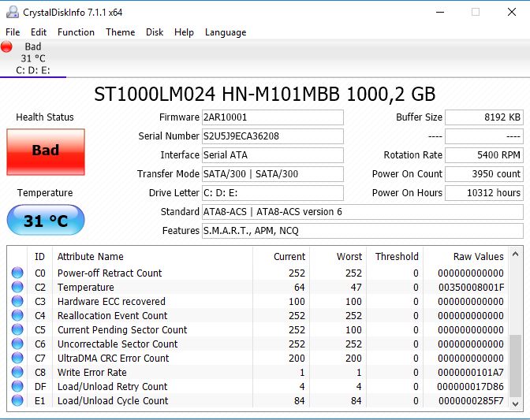Click the blue status orb for Temperature attribute C2
This screenshot has width=530, height=420.
coord(17,287)
